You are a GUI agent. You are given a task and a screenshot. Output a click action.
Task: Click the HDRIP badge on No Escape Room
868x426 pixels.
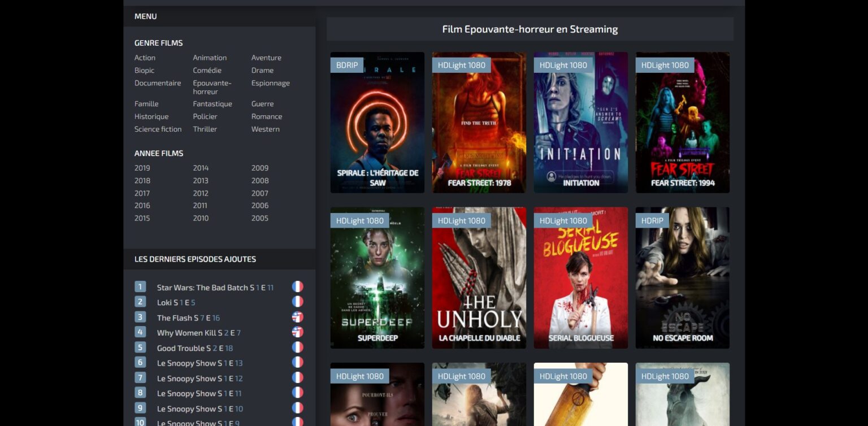click(x=652, y=220)
